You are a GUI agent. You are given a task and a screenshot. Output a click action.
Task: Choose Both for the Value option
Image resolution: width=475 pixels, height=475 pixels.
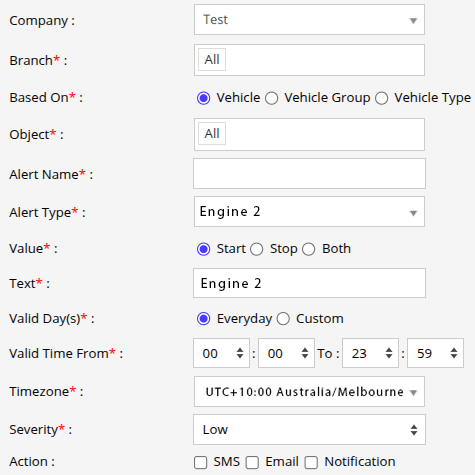pyautogui.click(x=309, y=249)
